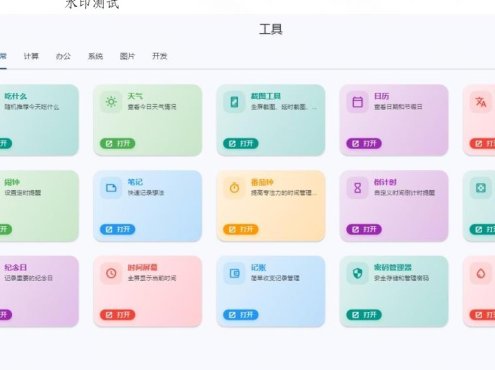495x370 pixels.
Task: Click the phone icon on the 截图工具 card
Action: (x=234, y=102)
